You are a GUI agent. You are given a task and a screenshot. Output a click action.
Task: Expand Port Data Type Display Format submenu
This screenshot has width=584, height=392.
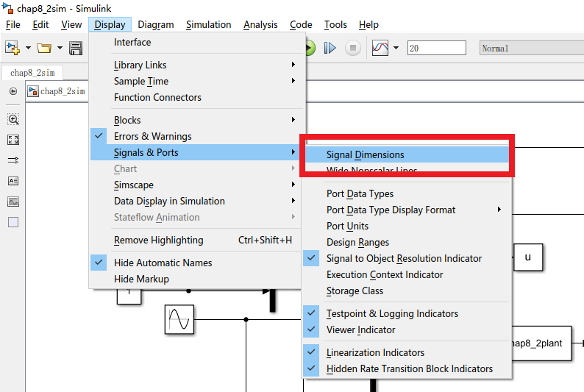(407, 210)
